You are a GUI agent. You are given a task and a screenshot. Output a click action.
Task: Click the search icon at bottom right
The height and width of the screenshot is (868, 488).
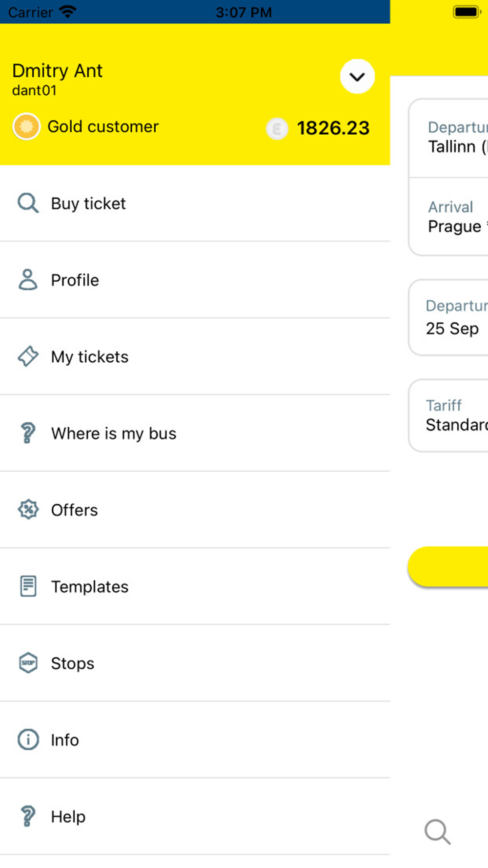point(437,831)
